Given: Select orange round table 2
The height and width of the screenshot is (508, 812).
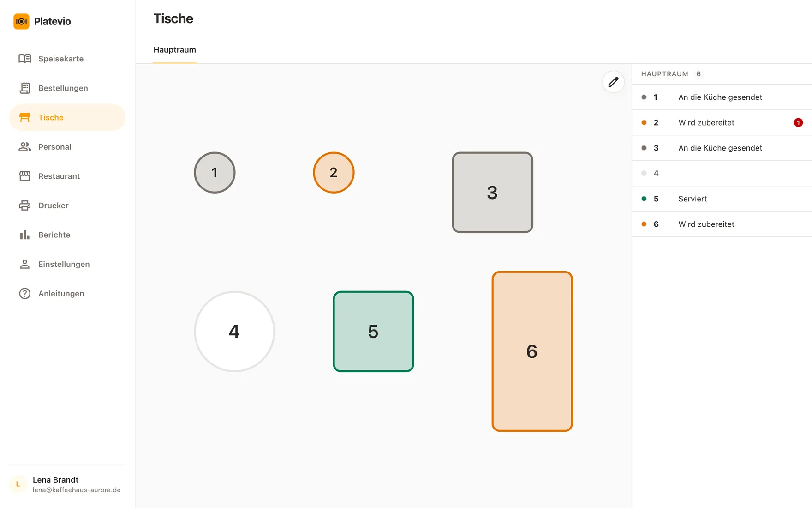Looking at the screenshot, I should coord(334,173).
